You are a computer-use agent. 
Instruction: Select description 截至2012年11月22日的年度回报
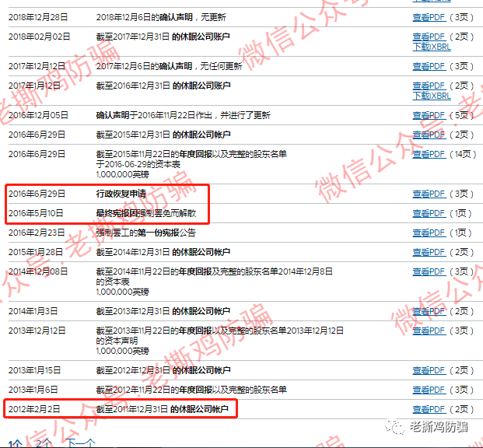point(154,390)
